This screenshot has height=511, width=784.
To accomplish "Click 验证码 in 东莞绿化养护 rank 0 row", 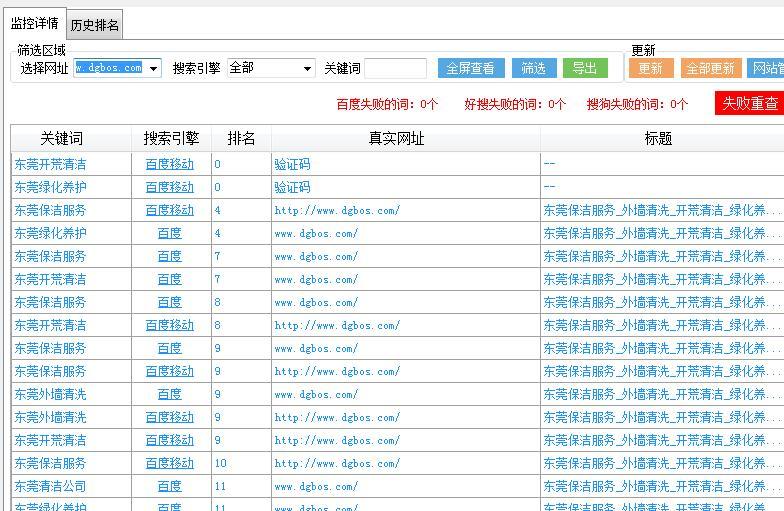I will tap(292, 187).
